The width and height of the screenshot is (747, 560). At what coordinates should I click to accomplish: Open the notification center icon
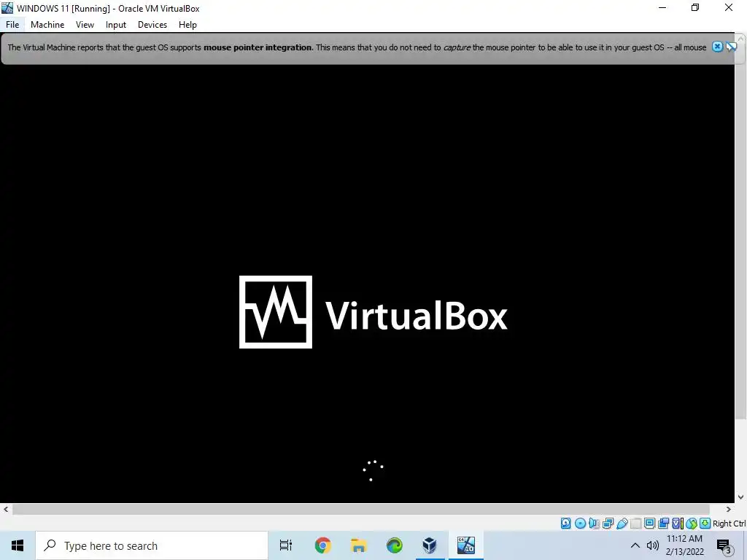tap(724, 545)
